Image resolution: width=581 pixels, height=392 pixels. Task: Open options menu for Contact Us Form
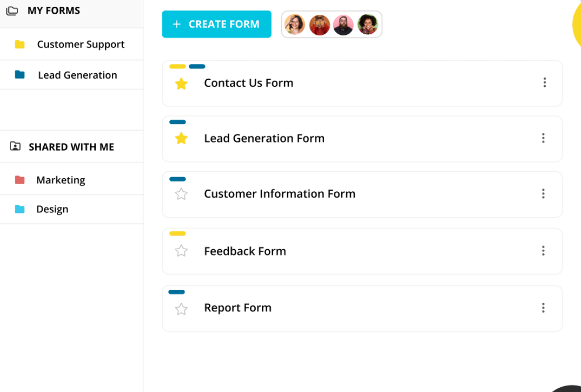(x=544, y=83)
